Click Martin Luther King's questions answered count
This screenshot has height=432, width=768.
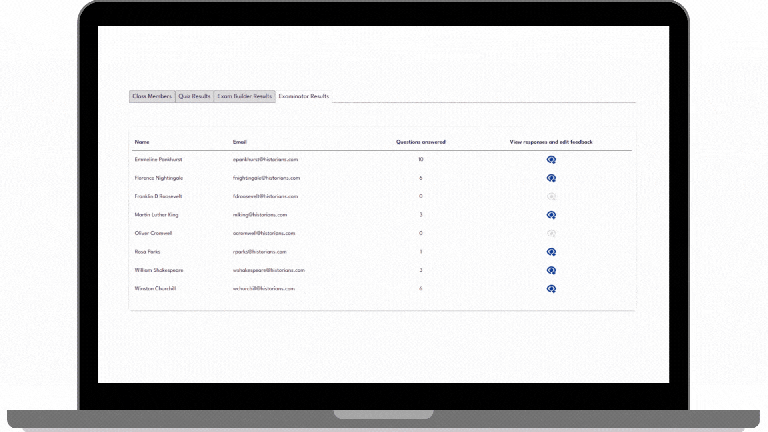click(x=421, y=215)
